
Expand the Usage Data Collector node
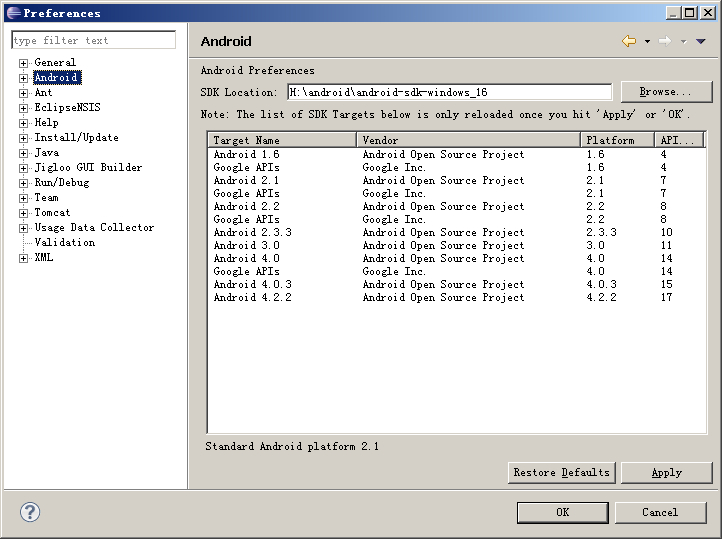[x=23, y=228]
